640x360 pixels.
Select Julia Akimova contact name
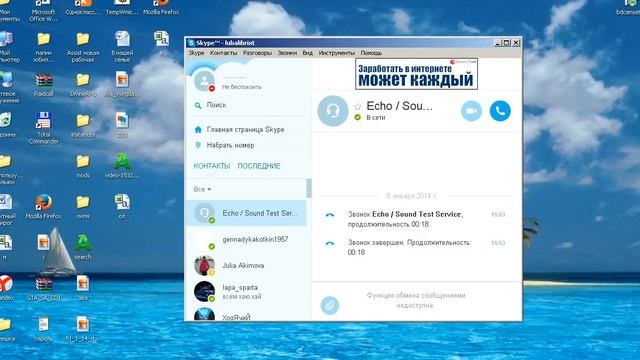click(x=243, y=266)
